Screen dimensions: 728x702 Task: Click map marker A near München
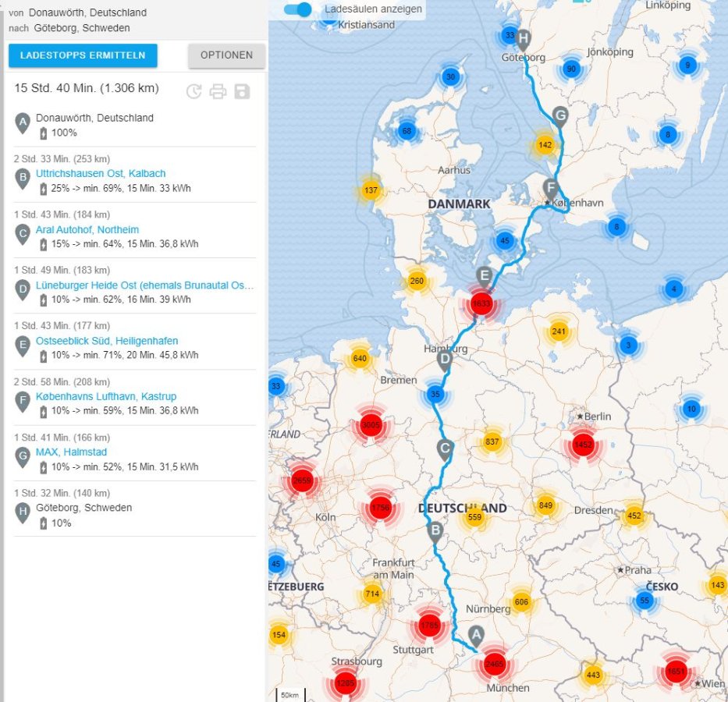(x=475, y=635)
